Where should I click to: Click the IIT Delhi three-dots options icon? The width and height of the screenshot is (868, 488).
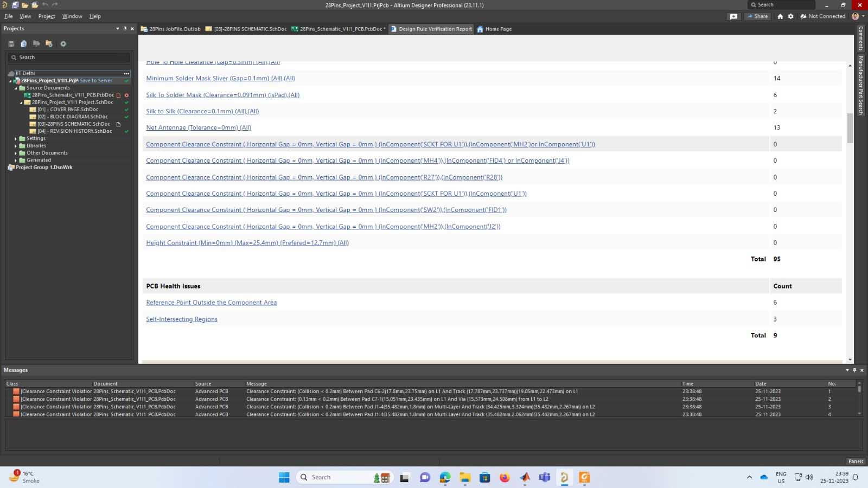pyautogui.click(x=126, y=73)
